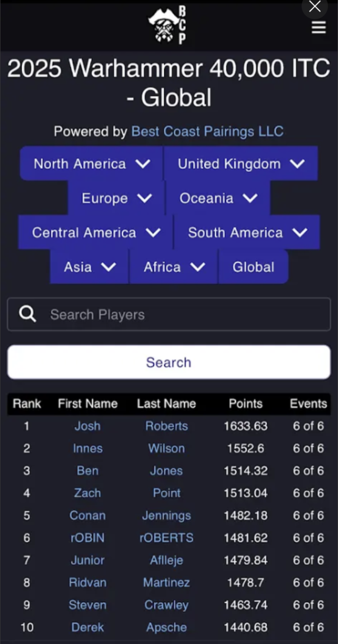
Task: Expand the Asia region dropdown
Action: (90, 267)
